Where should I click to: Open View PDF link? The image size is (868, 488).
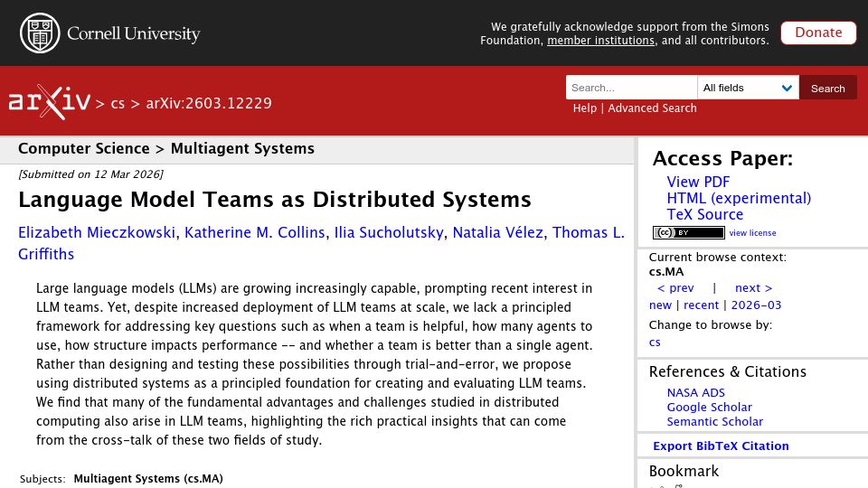point(698,182)
